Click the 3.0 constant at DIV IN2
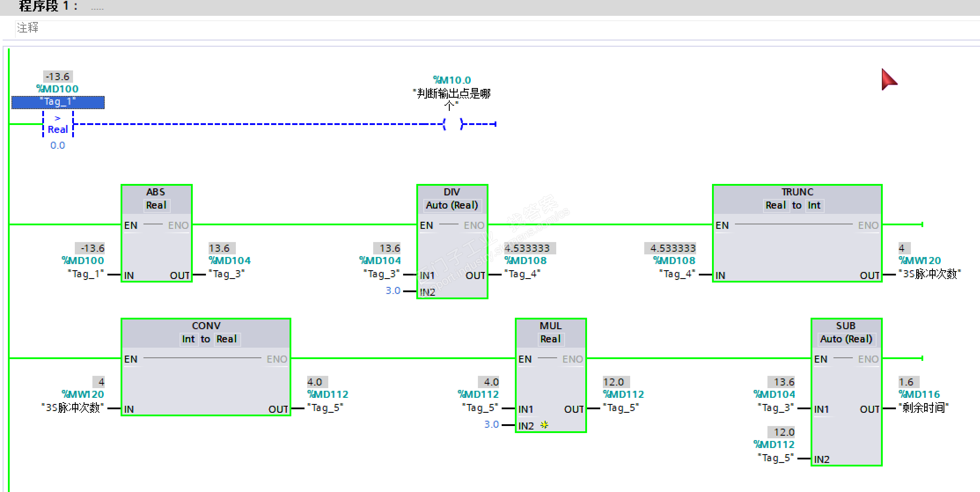Image resolution: width=980 pixels, height=492 pixels. click(393, 291)
